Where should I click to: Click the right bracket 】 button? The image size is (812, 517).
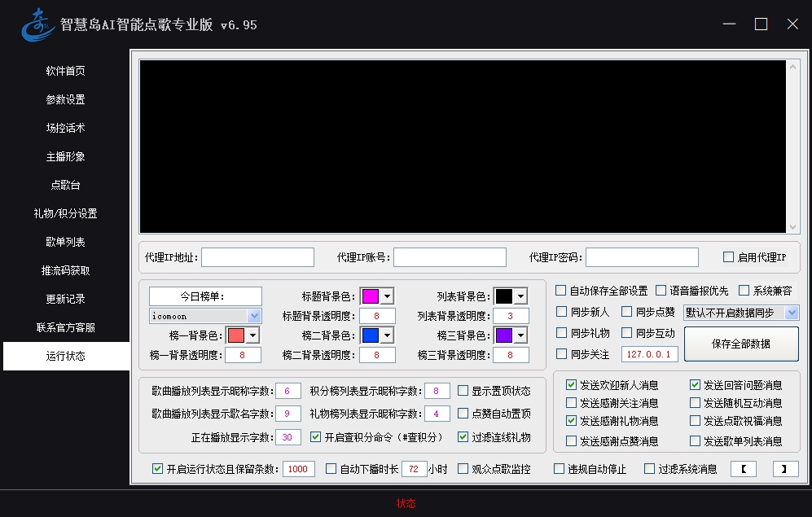pyautogui.click(x=785, y=468)
